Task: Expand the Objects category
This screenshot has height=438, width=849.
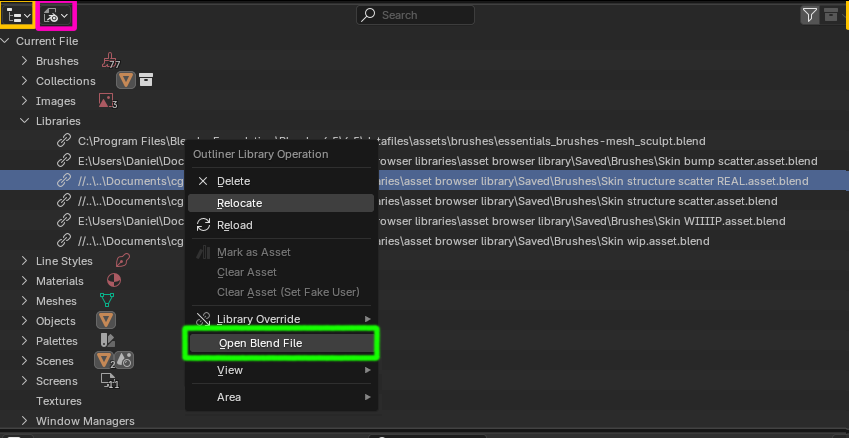Action: [x=24, y=321]
